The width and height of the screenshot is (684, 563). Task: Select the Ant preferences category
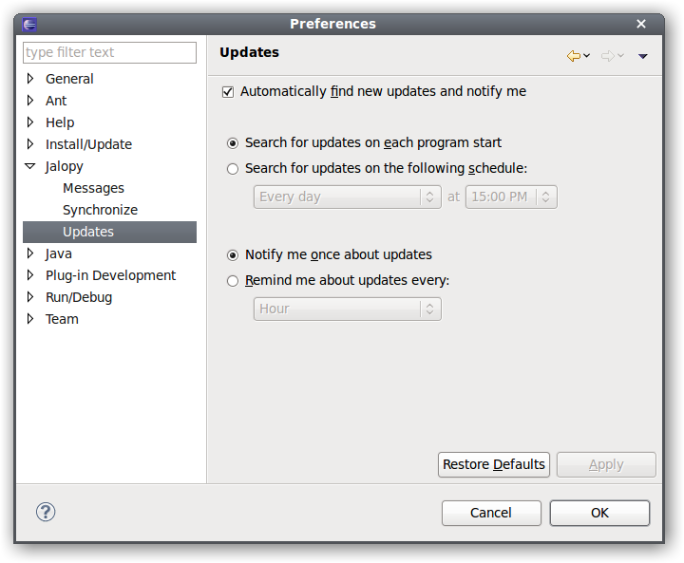[x=56, y=101]
